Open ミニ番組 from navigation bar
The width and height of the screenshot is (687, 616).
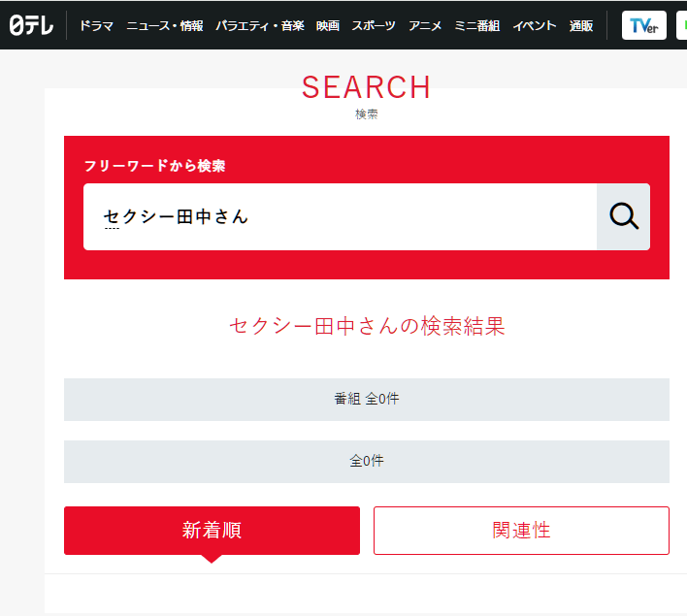point(477,25)
